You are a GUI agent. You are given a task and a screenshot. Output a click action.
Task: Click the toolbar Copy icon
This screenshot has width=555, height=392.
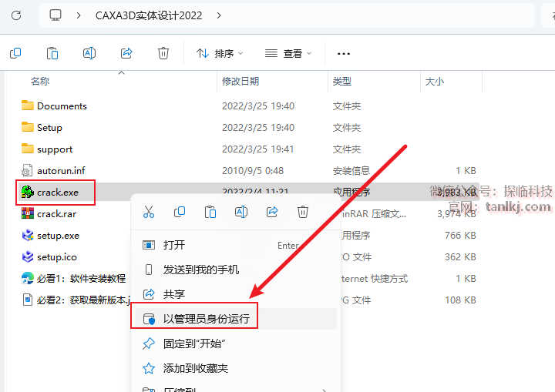(x=15, y=53)
